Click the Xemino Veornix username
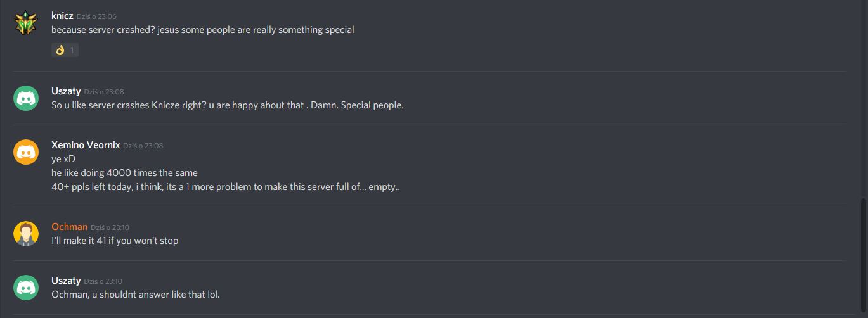The image size is (868, 318). (86, 145)
